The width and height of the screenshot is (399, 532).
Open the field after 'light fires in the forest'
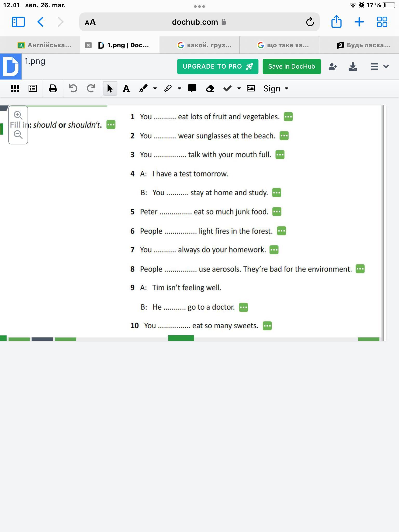pyautogui.click(x=282, y=231)
